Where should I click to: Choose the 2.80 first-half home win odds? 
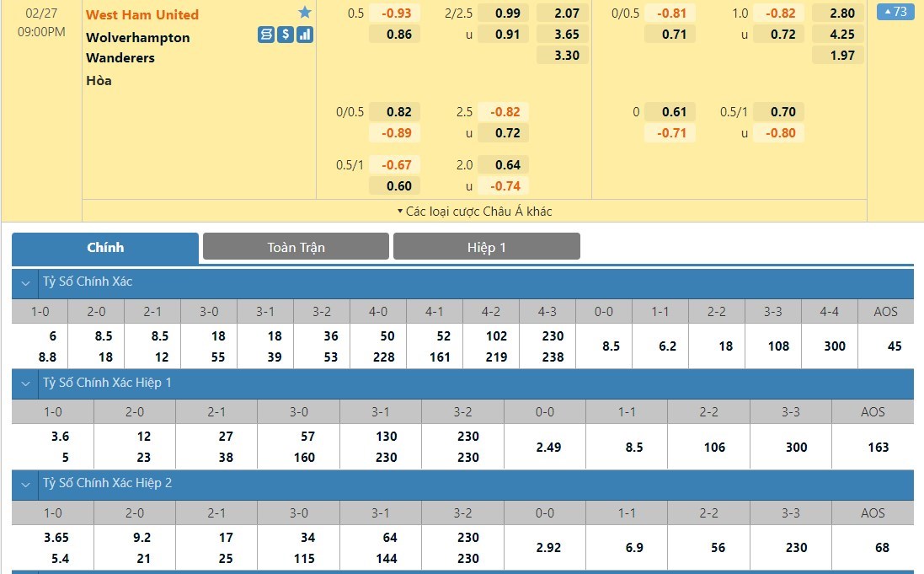838,13
